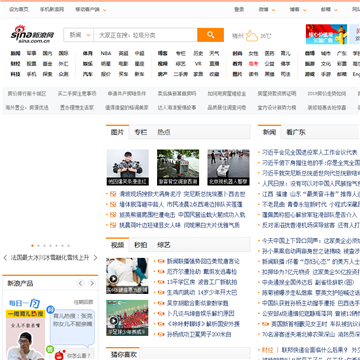This screenshot has height=360, width=360.
Task: Play the top video thumbnail
Action: click(x=127, y=276)
